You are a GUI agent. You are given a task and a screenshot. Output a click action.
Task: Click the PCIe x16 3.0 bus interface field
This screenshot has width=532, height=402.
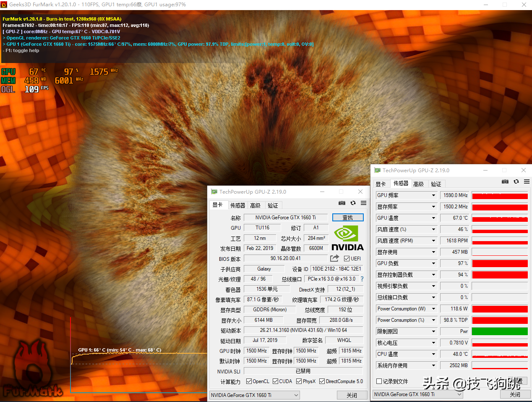[x=331, y=279]
